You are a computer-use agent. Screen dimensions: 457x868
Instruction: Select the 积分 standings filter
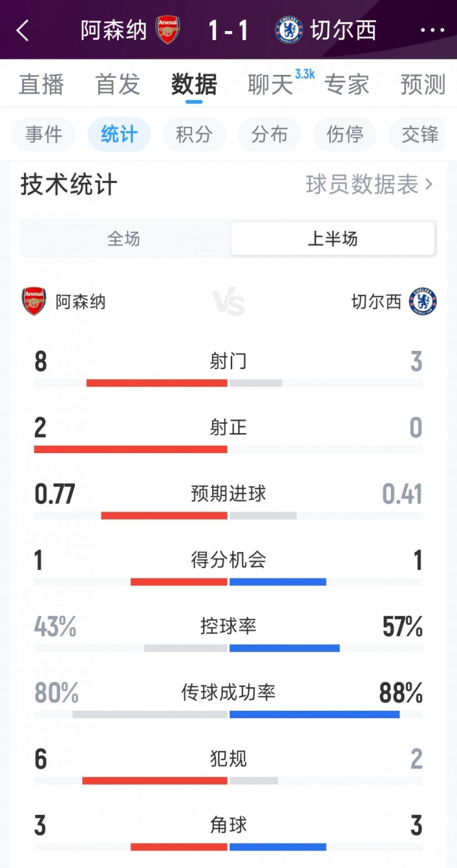194,135
